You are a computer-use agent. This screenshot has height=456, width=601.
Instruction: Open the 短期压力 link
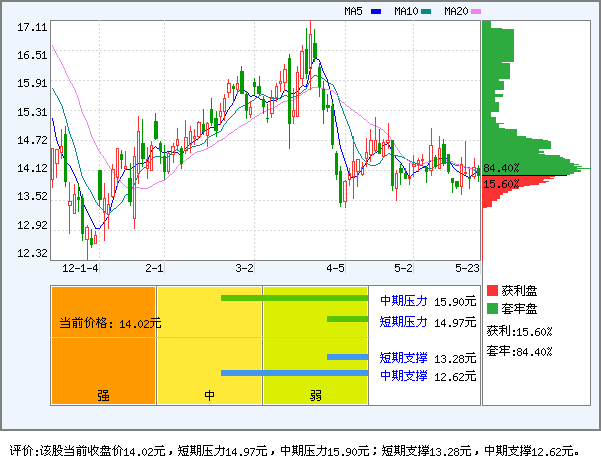(x=403, y=321)
